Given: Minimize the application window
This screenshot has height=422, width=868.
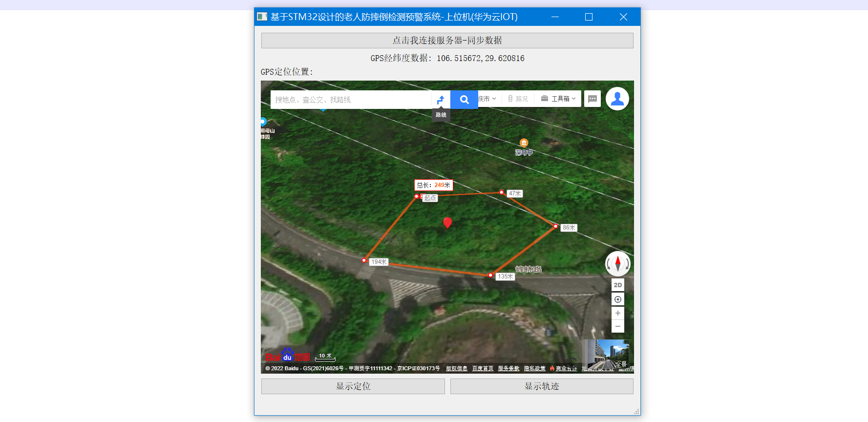Looking at the screenshot, I should (x=555, y=17).
